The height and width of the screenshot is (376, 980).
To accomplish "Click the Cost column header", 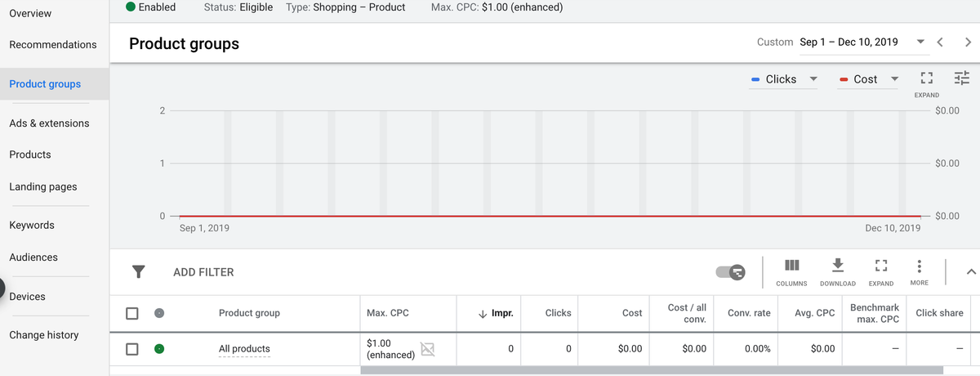I will (632, 313).
